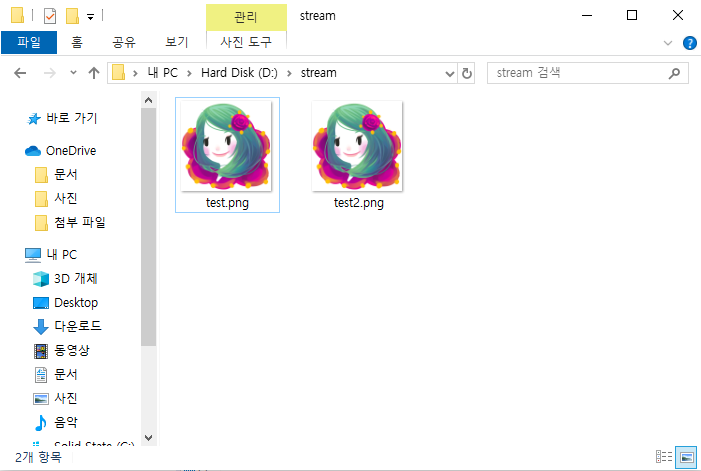Click Hard Disk (D:) in the address bar
Image resolution: width=701 pixels, height=471 pixels.
click(x=239, y=73)
